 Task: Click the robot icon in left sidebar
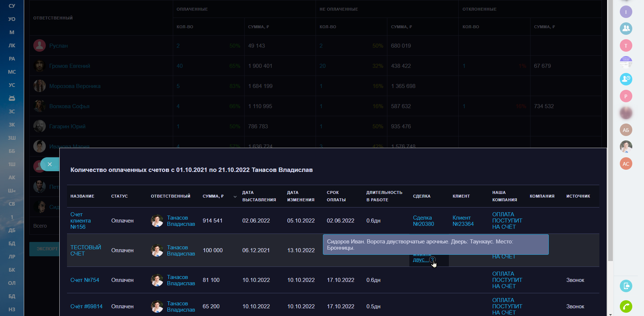[12, 98]
